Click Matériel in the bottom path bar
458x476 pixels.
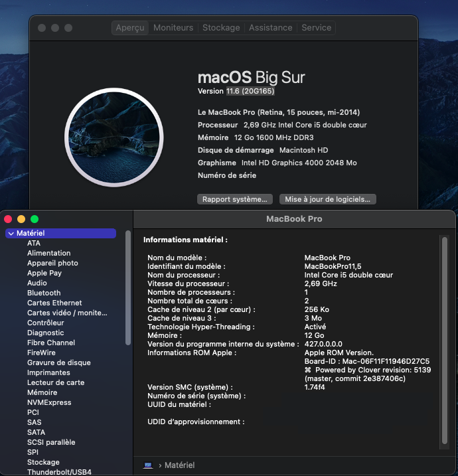[180, 465]
